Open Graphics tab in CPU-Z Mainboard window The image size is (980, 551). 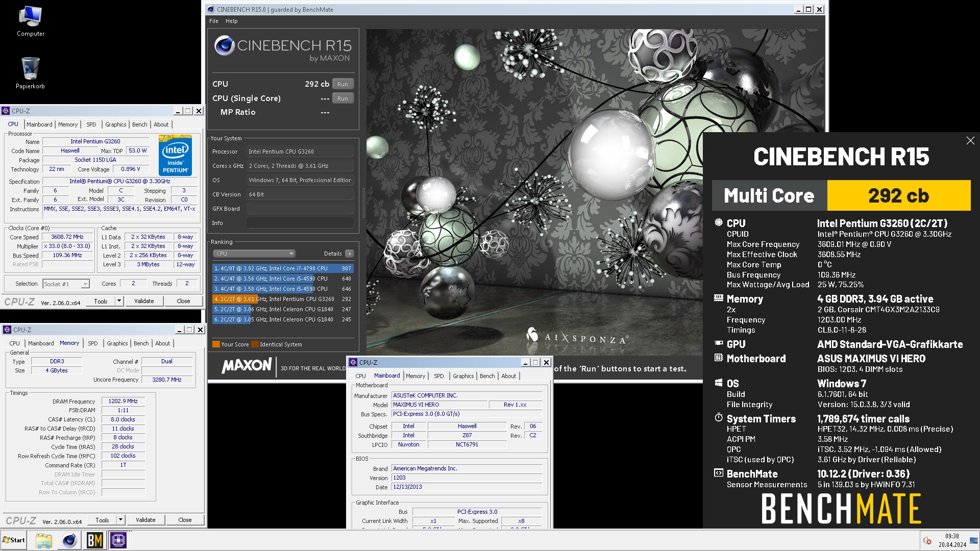(x=463, y=376)
